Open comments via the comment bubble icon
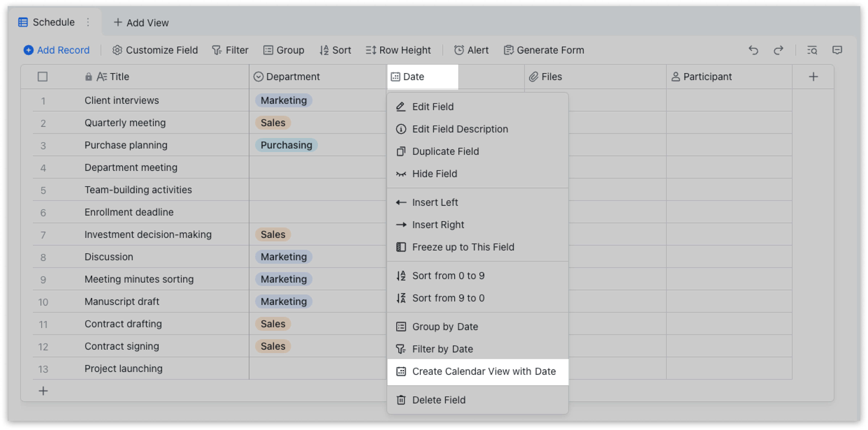Screen dimensions: 868x430 point(838,50)
